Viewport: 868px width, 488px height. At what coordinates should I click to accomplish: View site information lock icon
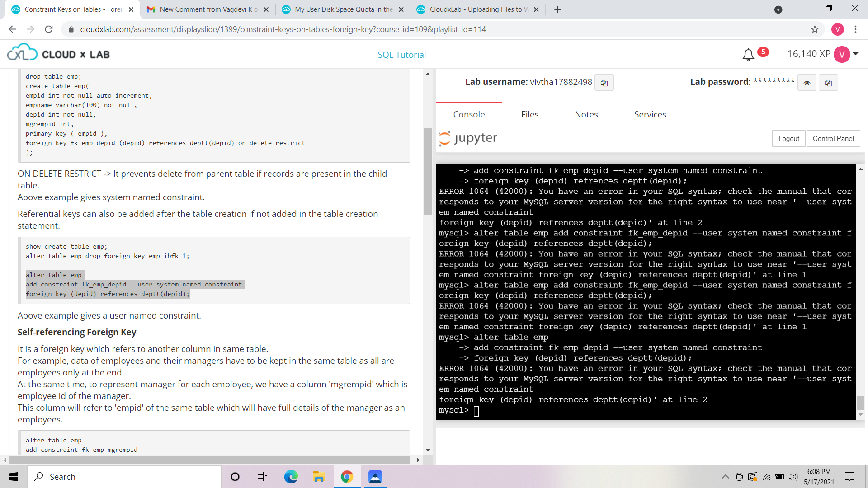coord(71,29)
